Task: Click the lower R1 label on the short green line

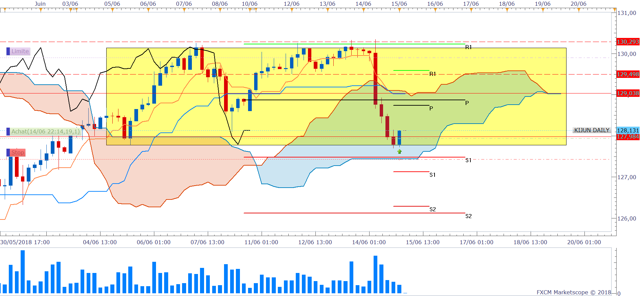Action: click(432, 74)
